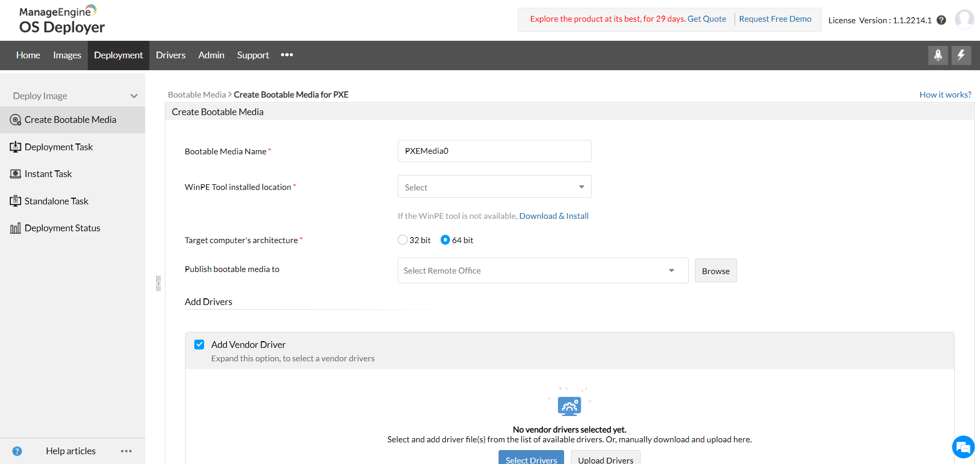Click the Request Free Demo link

(x=775, y=19)
